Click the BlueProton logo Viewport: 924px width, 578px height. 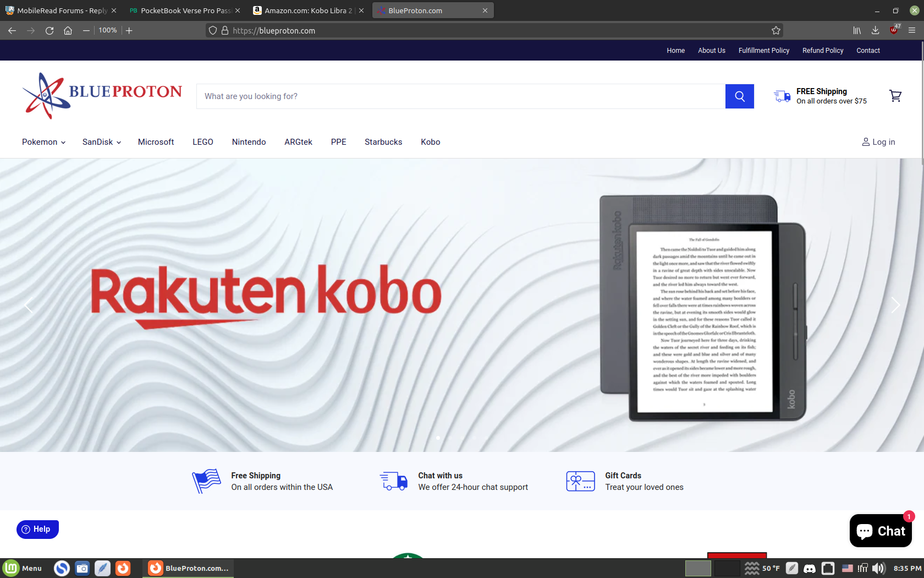pos(102,96)
